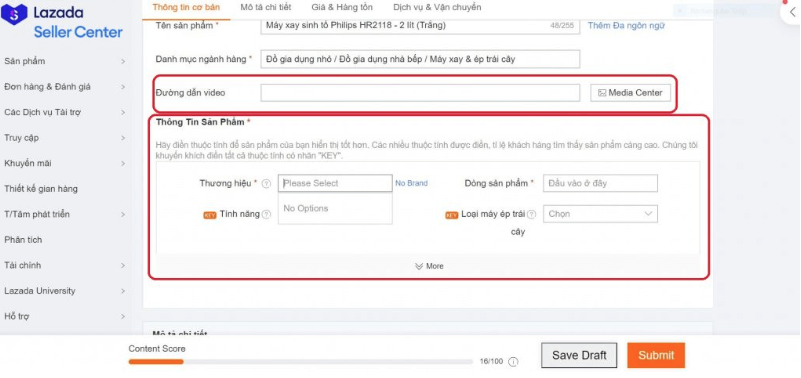Click Thêm Đa ngôn ngữ link
This screenshot has width=801, height=378.
click(x=626, y=26)
